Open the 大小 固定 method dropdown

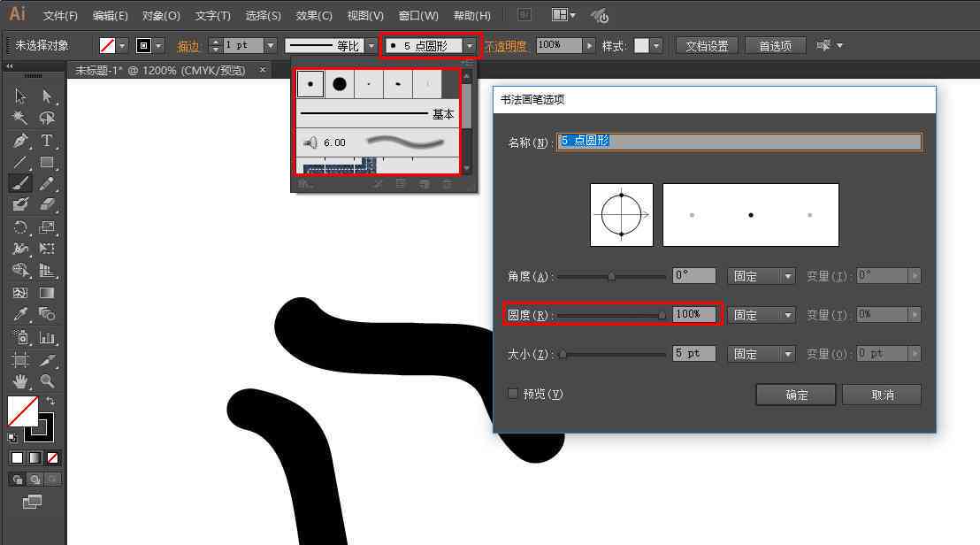click(x=762, y=354)
